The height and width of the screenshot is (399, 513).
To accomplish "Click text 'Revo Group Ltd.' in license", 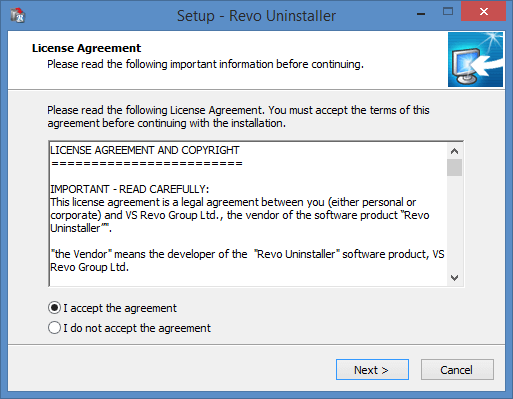I will [x=89, y=267].
